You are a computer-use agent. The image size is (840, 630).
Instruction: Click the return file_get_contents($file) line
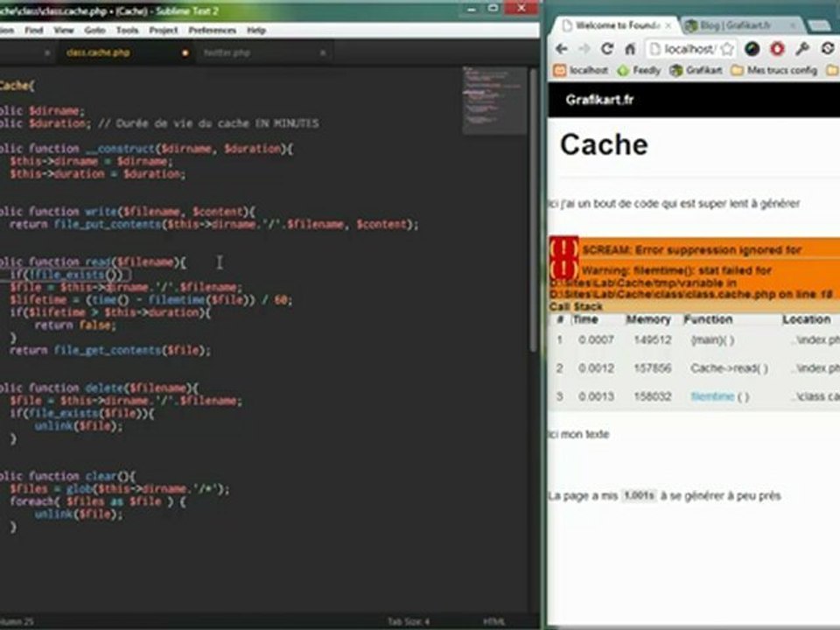[x=110, y=350]
